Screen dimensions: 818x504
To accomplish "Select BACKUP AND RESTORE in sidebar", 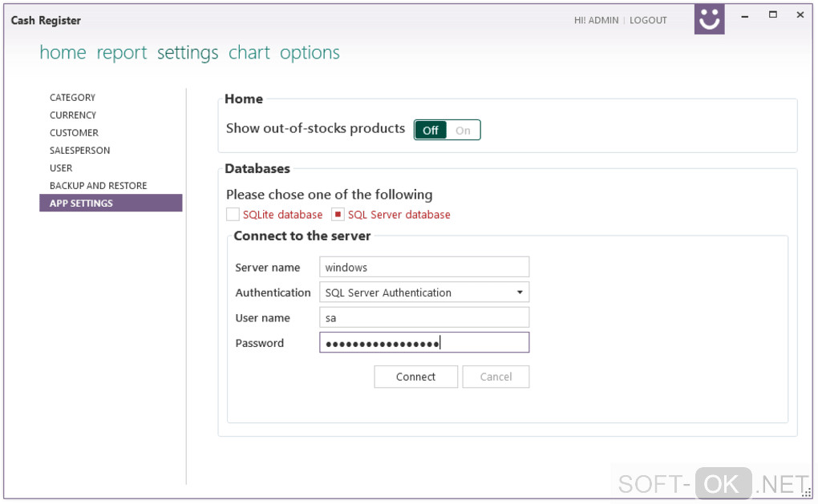I will (98, 186).
